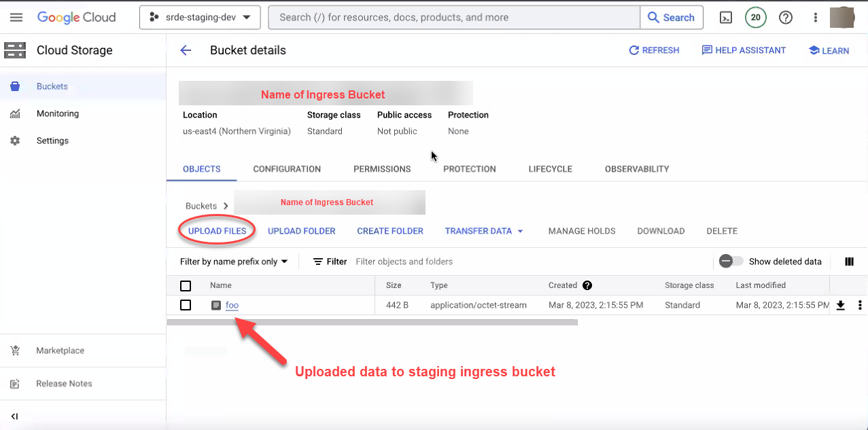Open the column display options icon
Image resolution: width=868 pixels, height=430 pixels.
pos(849,262)
